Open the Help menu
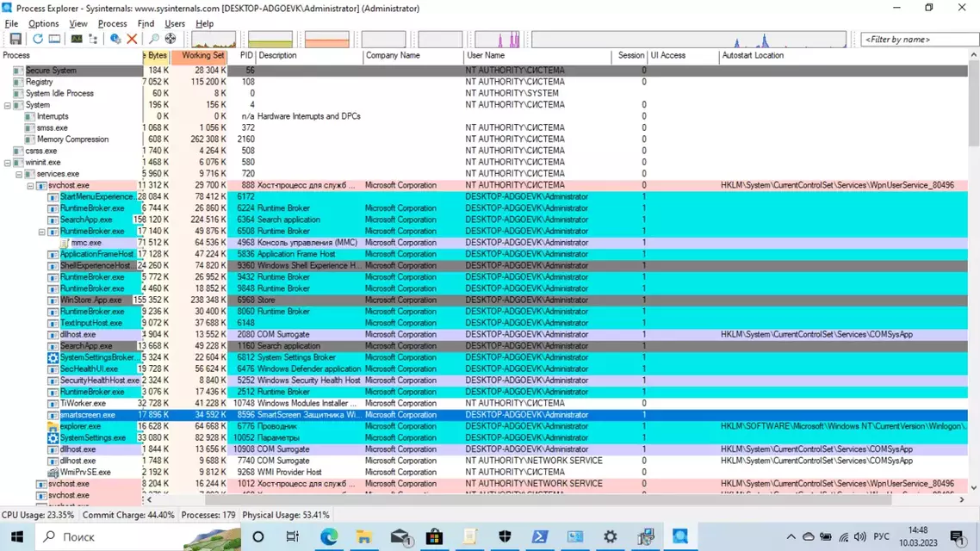 [x=204, y=24]
